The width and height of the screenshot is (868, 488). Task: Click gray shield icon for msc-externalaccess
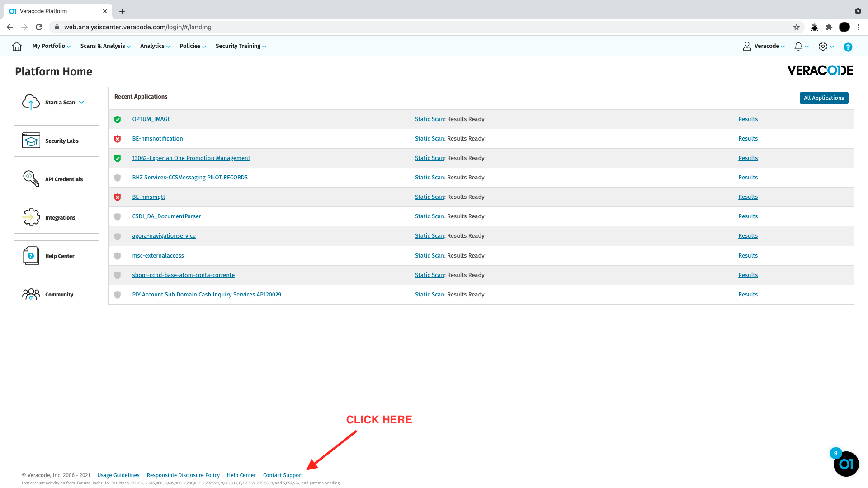118,256
